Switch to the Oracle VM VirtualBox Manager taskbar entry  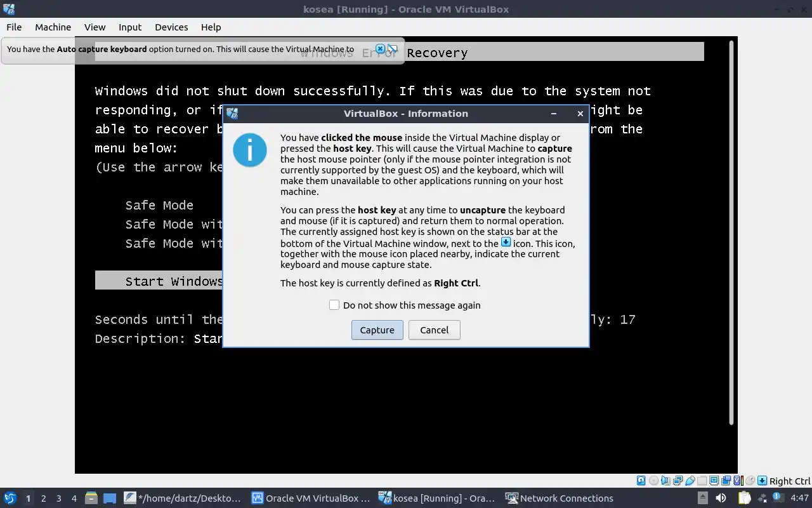coord(311,498)
